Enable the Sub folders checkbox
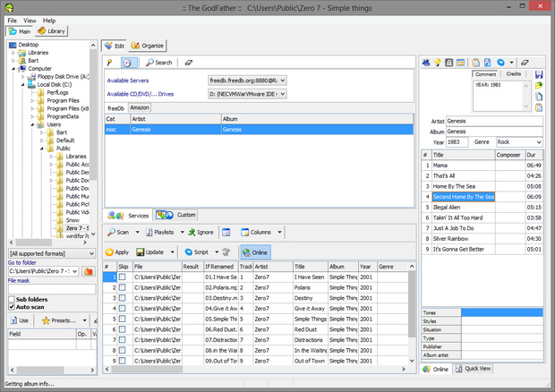This screenshot has width=555, height=392. coord(12,299)
